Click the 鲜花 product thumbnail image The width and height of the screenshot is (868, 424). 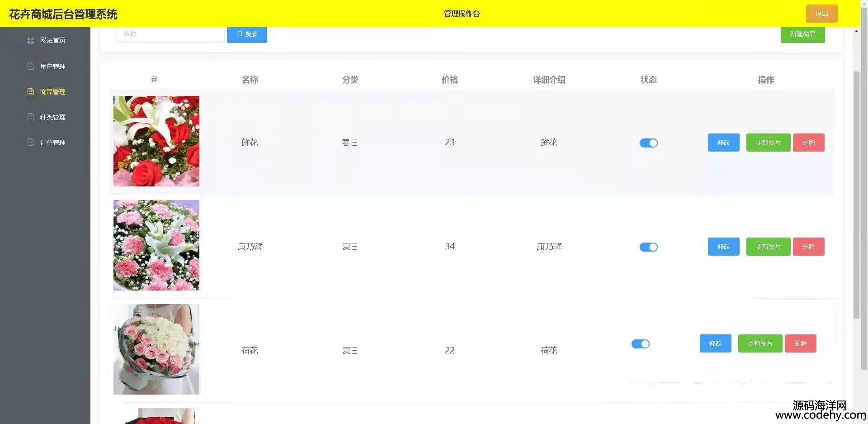coord(156,141)
